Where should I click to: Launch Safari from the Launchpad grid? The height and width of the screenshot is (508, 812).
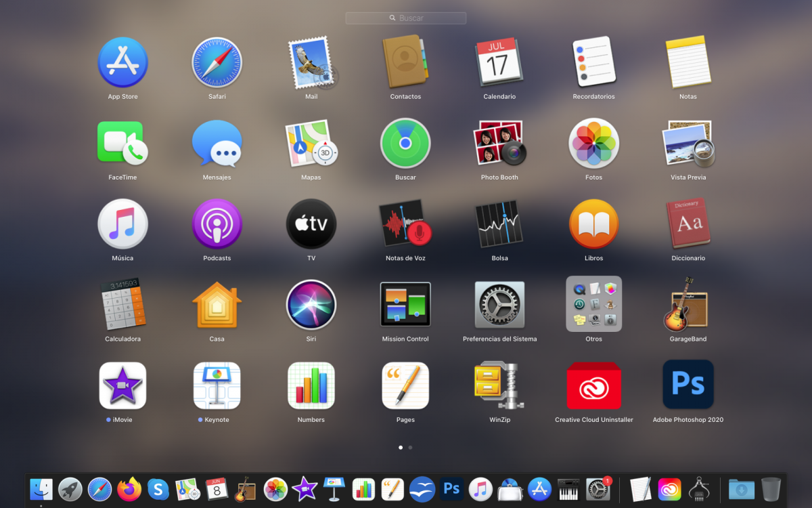coord(217,62)
